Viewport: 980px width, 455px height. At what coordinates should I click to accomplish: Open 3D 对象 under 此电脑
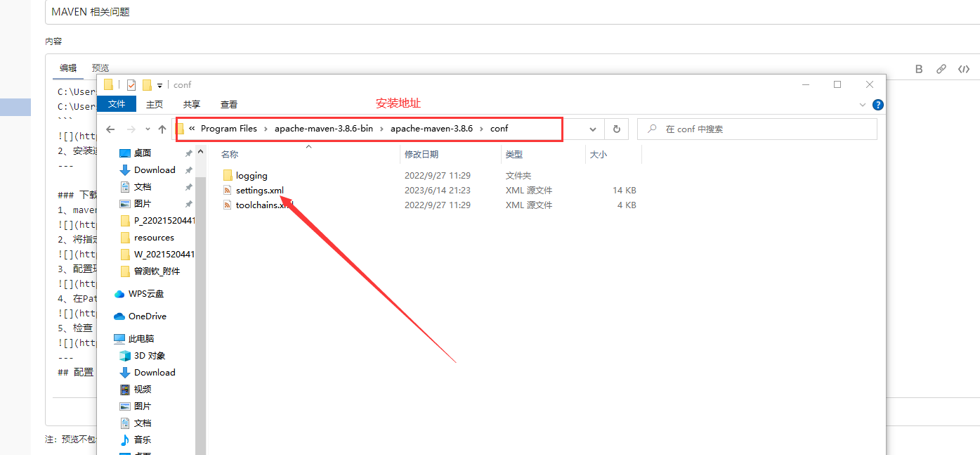pos(150,356)
